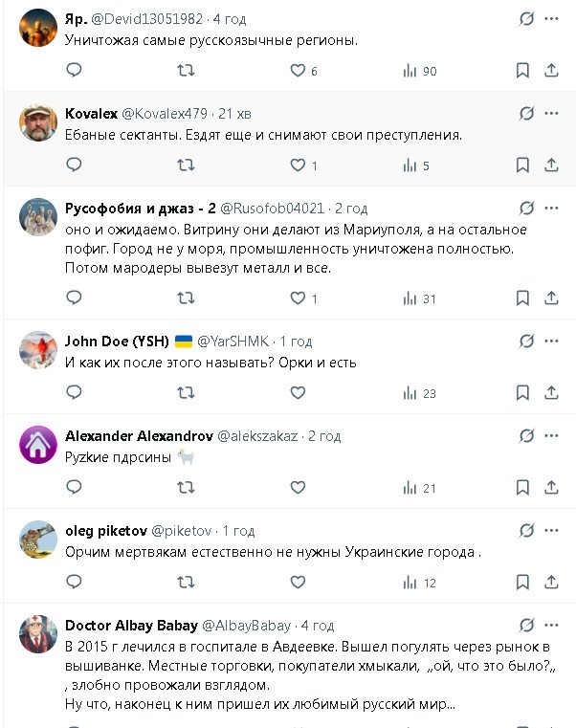Screen dimensions: 576x728
Task: Share the Alexander Alexandrov tweet
Action: [551, 488]
